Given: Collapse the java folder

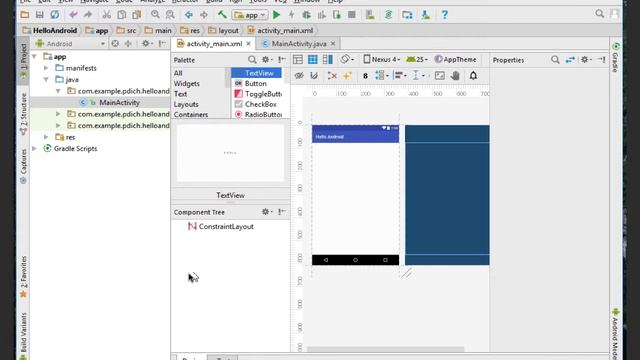Looking at the screenshot, I should [x=46, y=80].
